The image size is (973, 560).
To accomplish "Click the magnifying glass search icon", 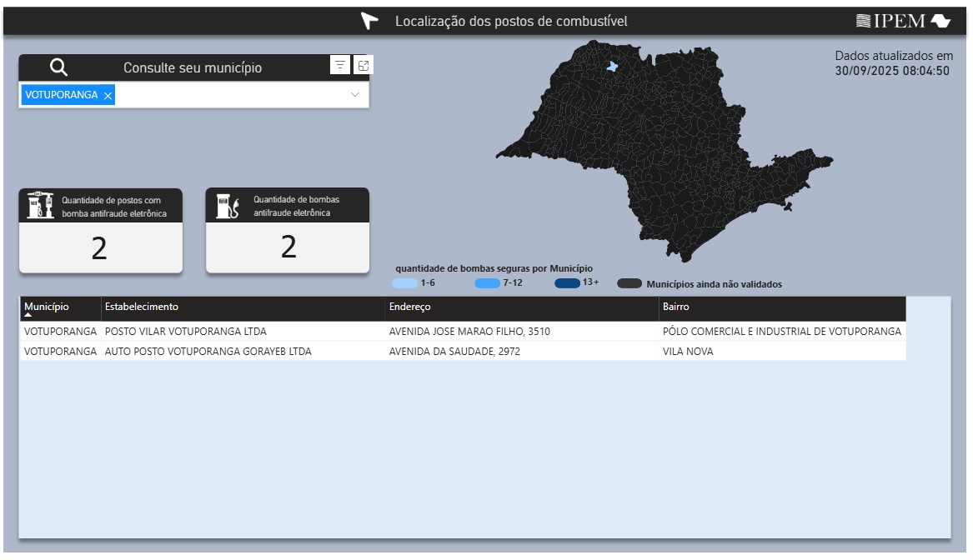I will pyautogui.click(x=58, y=67).
